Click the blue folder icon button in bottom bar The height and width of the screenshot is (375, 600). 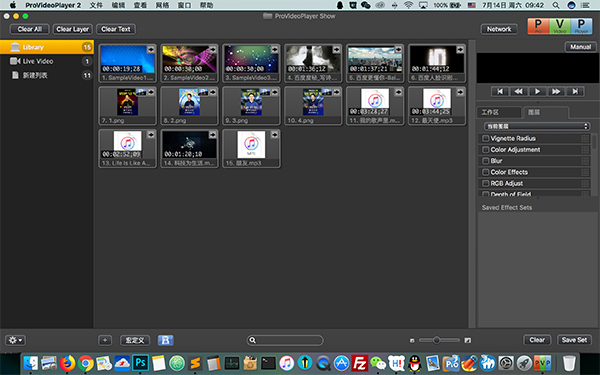pyautogui.click(x=166, y=340)
